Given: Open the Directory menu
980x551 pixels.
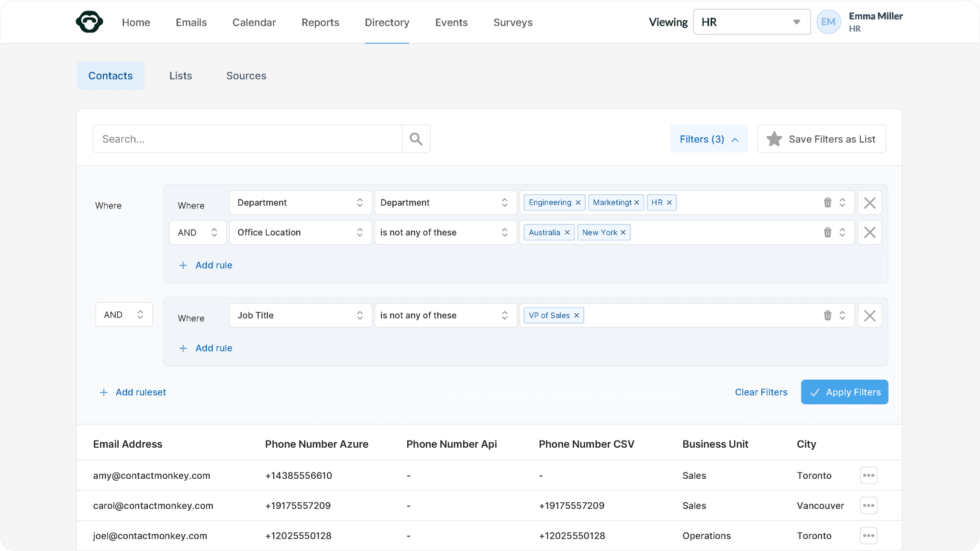Looking at the screenshot, I should coord(387,22).
